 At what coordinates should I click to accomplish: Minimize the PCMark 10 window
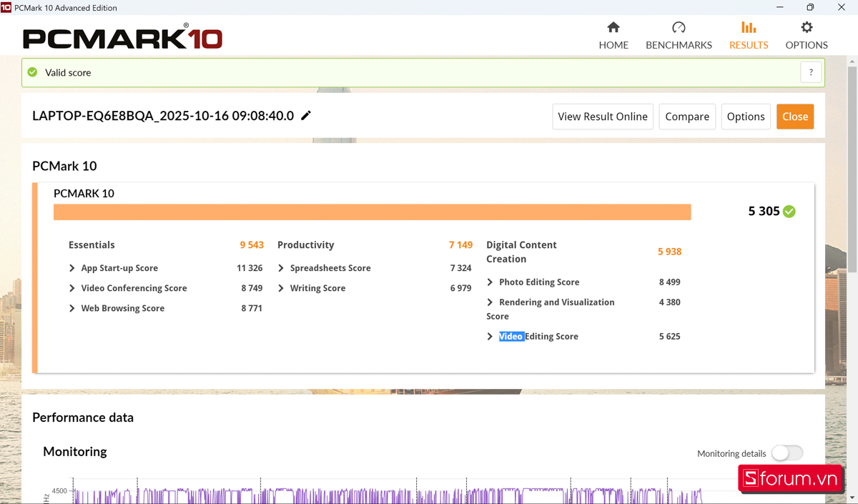[778, 8]
